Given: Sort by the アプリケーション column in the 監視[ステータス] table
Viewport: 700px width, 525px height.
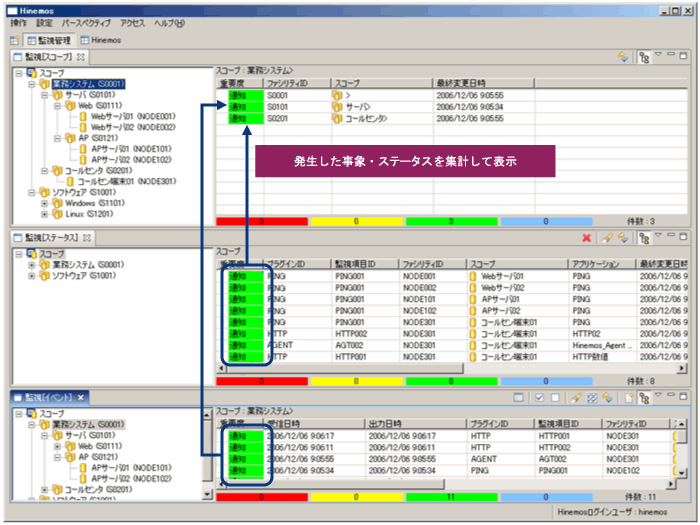Looking at the screenshot, I should (602, 264).
